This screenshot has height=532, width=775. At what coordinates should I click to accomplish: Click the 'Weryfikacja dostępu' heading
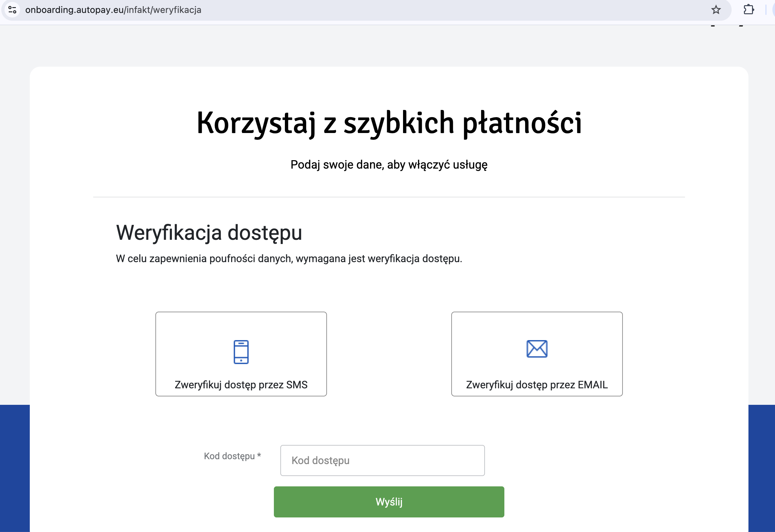pos(209,233)
